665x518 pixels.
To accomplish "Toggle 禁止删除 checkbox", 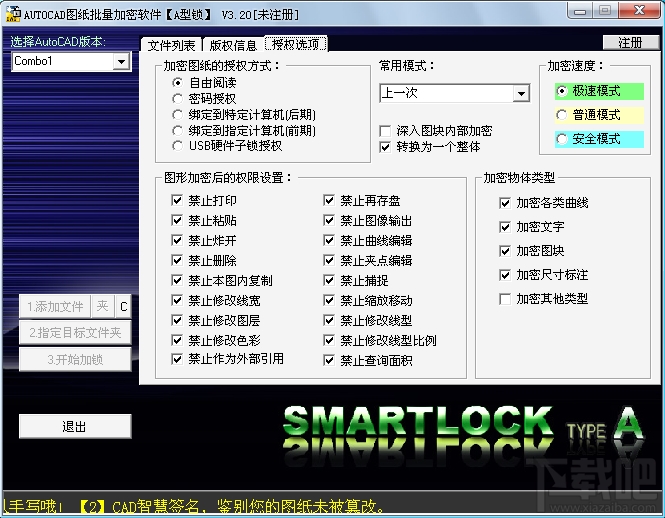I will (177, 260).
